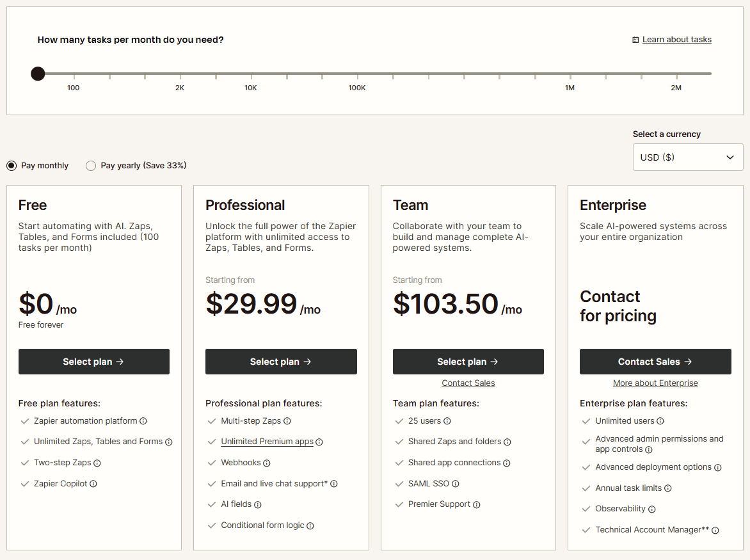Open info icon for Shared app connections

point(507,463)
